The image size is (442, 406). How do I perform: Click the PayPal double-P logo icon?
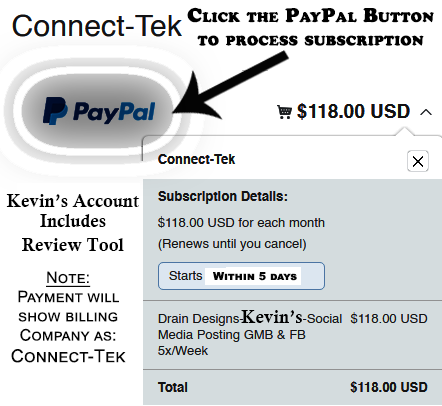55,111
